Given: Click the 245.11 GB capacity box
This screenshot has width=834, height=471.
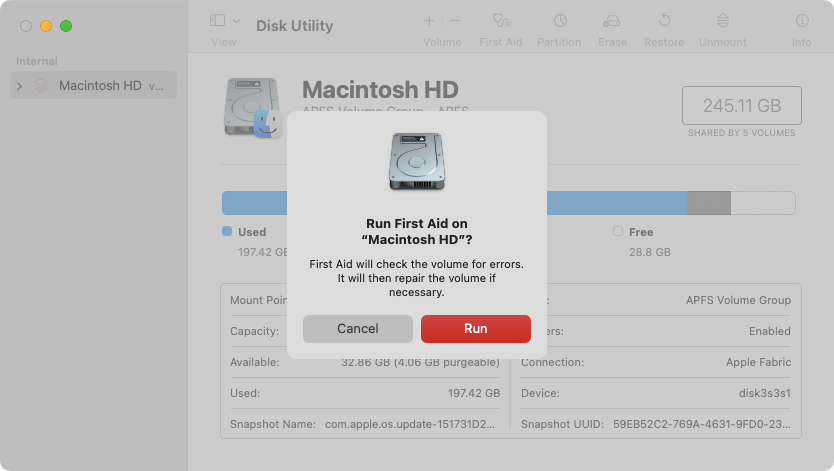Looking at the screenshot, I should coord(741,106).
